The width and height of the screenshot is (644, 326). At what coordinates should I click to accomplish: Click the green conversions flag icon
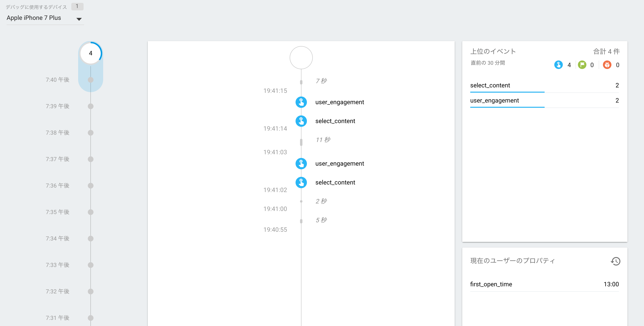click(582, 65)
